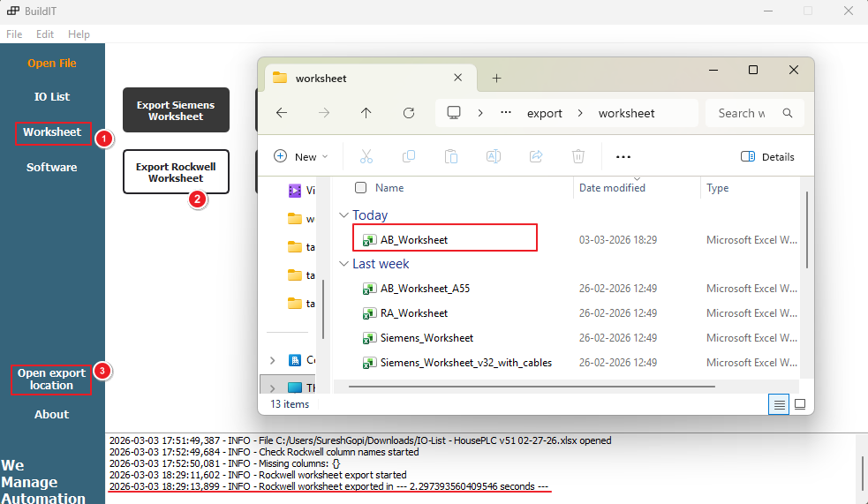This screenshot has width=868, height=504.
Task: Click the Cut scissors icon
Action: coord(366,156)
